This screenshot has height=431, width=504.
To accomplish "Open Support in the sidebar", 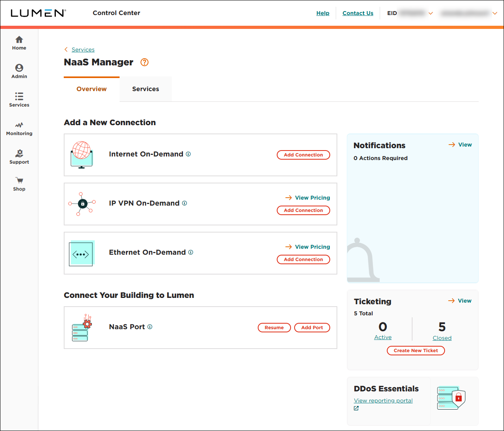I will (19, 157).
